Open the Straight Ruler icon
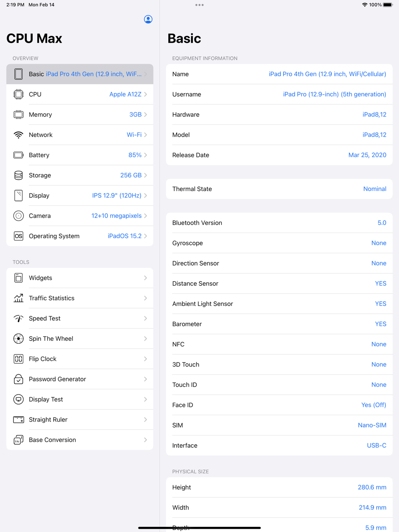Viewport: 399px width, 532px height. (x=18, y=420)
